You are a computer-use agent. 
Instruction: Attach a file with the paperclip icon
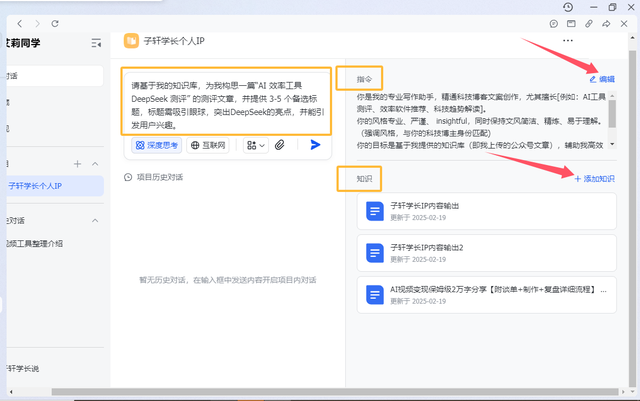[280, 145]
